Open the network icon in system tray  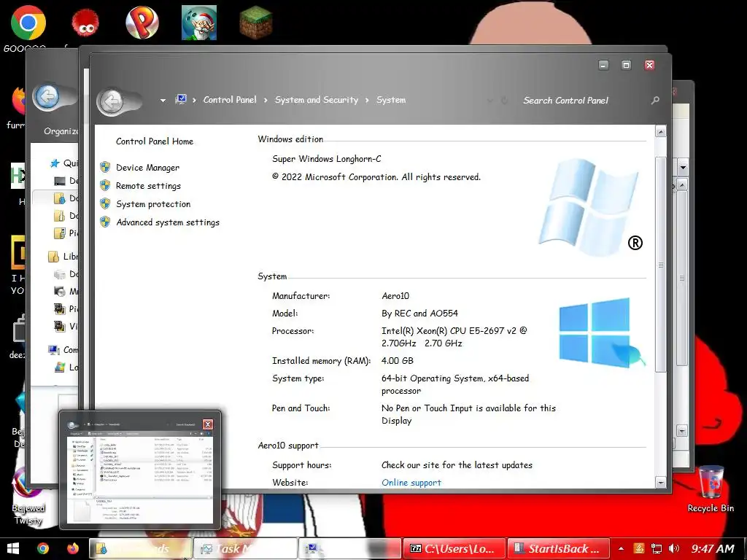point(657,548)
